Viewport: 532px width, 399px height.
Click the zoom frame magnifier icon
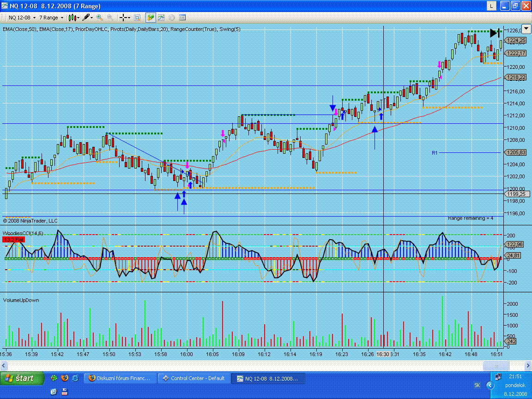click(x=137, y=18)
